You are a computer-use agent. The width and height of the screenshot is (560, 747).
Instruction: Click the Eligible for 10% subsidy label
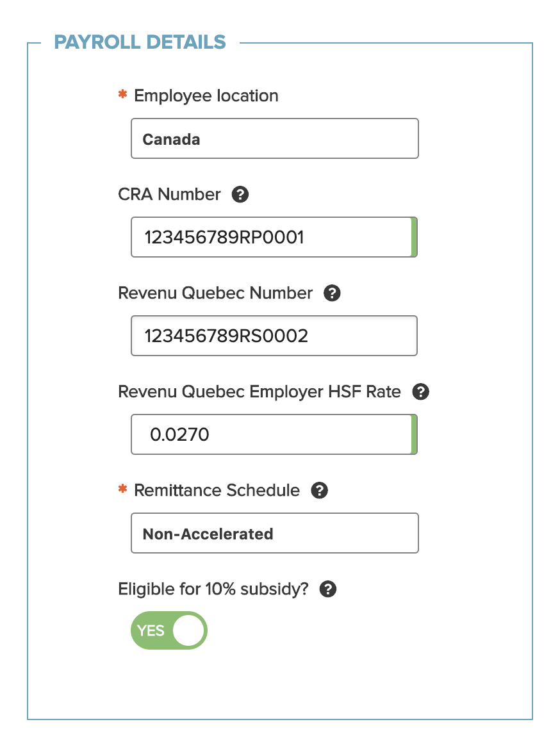click(x=213, y=589)
